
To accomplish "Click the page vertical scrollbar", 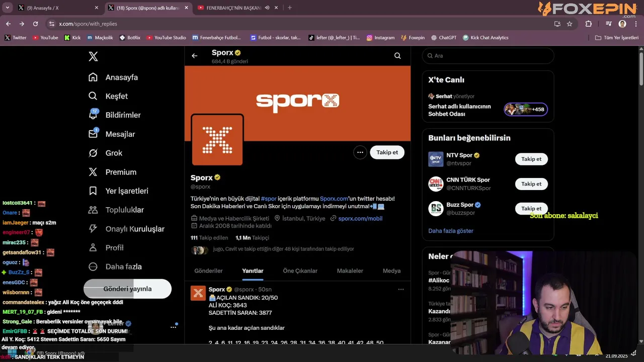I will click(x=641, y=68).
